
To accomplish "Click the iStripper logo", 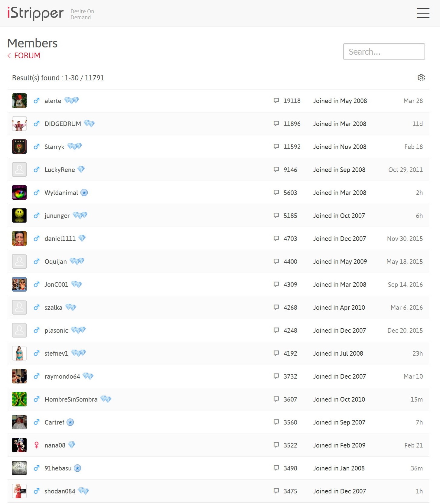I will [x=35, y=13].
